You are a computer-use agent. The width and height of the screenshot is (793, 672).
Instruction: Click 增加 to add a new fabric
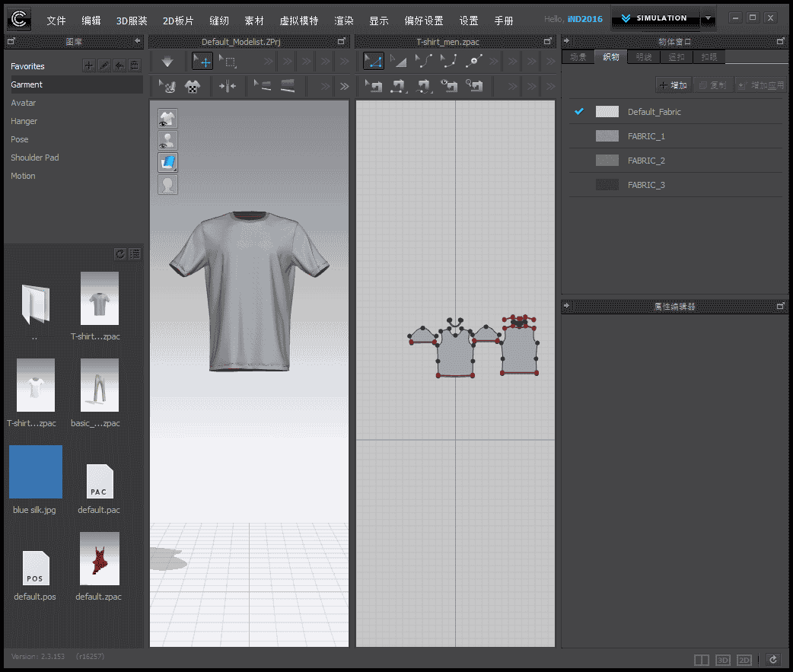[673, 84]
